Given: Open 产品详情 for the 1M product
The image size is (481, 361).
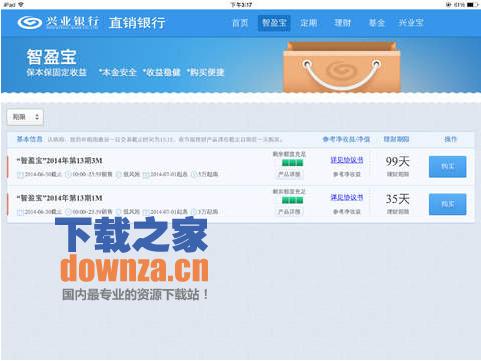Looking at the screenshot, I should pyautogui.click(x=289, y=211).
